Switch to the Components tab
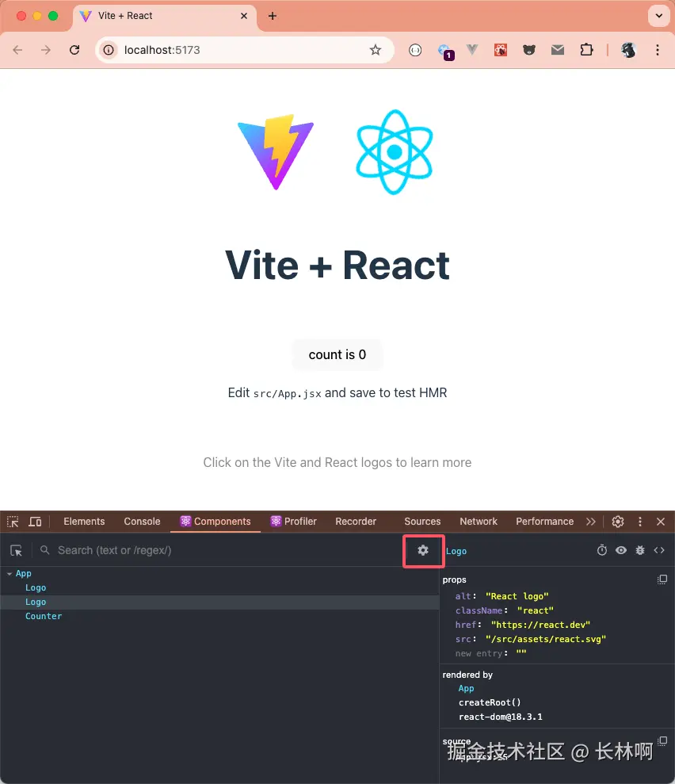Image resolution: width=675 pixels, height=784 pixels. [x=215, y=522]
